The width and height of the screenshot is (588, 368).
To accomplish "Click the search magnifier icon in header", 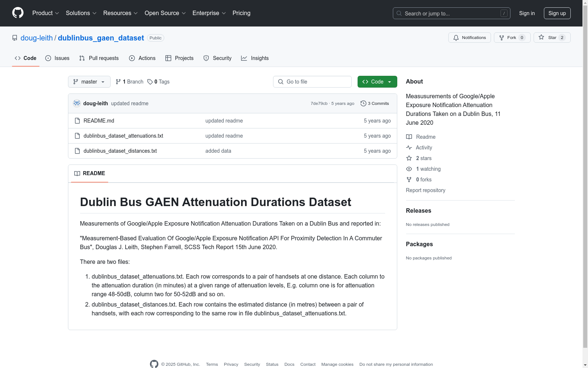I will pyautogui.click(x=399, y=13).
